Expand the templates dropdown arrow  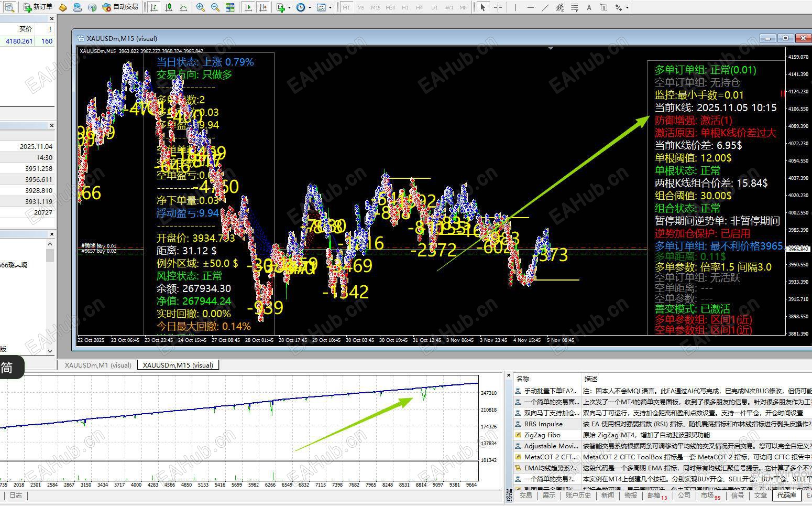pyautogui.click(x=330, y=7)
